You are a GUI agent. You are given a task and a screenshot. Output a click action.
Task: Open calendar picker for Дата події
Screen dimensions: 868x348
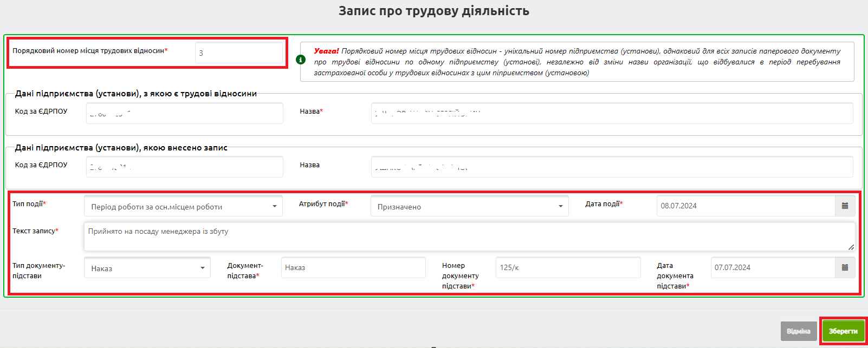pyautogui.click(x=845, y=206)
